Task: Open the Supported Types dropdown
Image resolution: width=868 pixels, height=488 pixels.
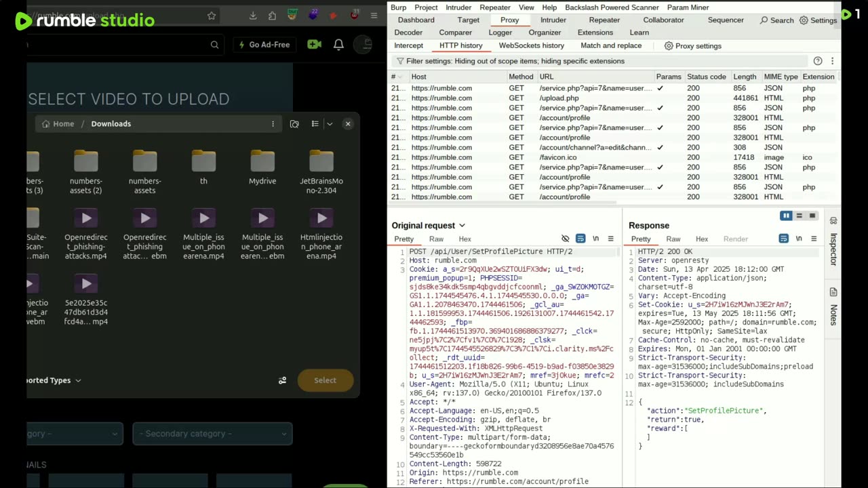Action: [54, 380]
